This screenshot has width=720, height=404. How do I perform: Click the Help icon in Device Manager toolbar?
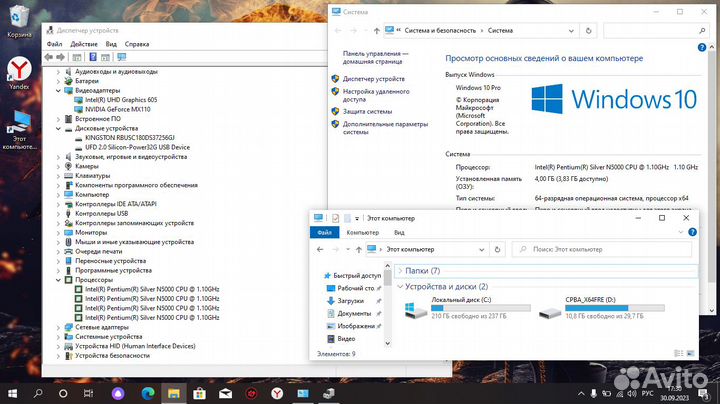pyautogui.click(x=93, y=57)
